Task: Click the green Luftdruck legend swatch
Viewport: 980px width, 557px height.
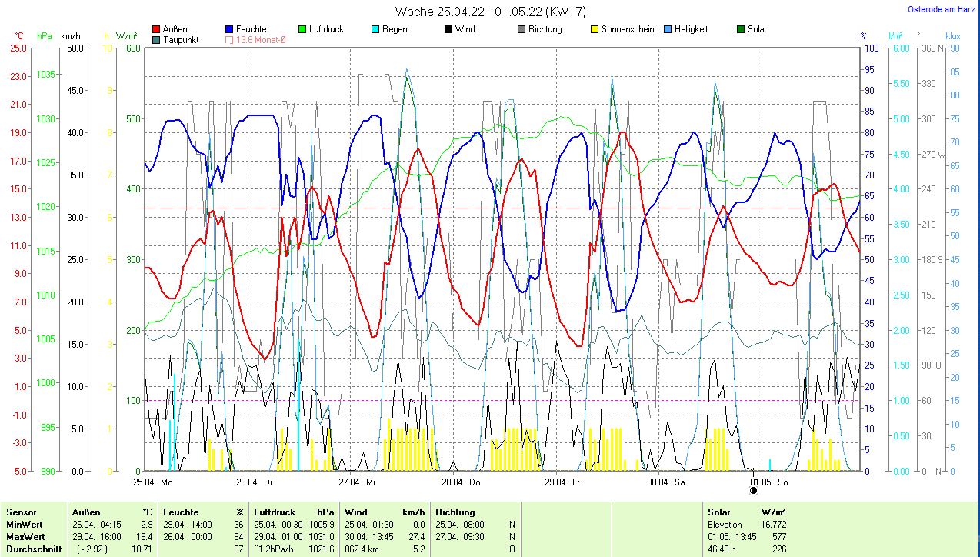Action: (x=303, y=30)
